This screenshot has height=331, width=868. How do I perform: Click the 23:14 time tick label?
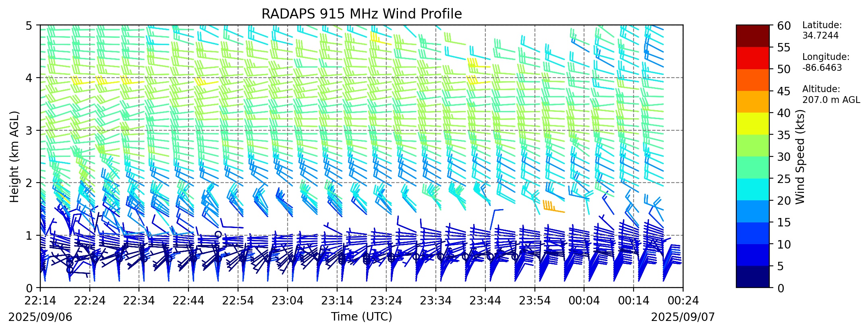pos(337,300)
